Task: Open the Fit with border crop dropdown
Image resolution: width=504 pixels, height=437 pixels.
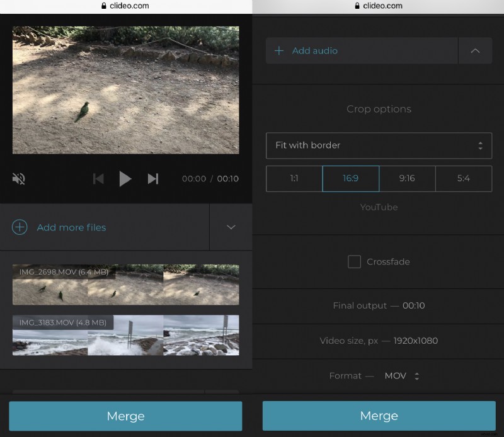Action: 379,145
